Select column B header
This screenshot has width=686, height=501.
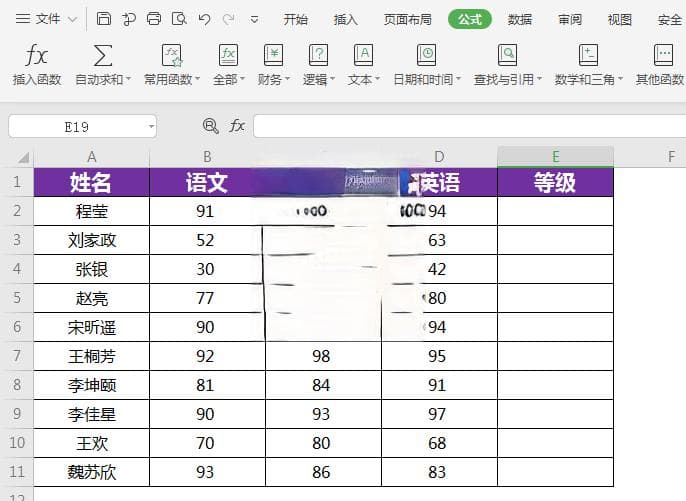click(x=207, y=157)
